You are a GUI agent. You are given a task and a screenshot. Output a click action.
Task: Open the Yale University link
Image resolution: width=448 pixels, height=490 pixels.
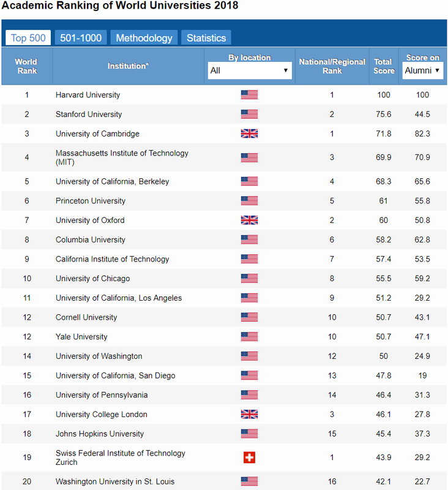point(81,336)
